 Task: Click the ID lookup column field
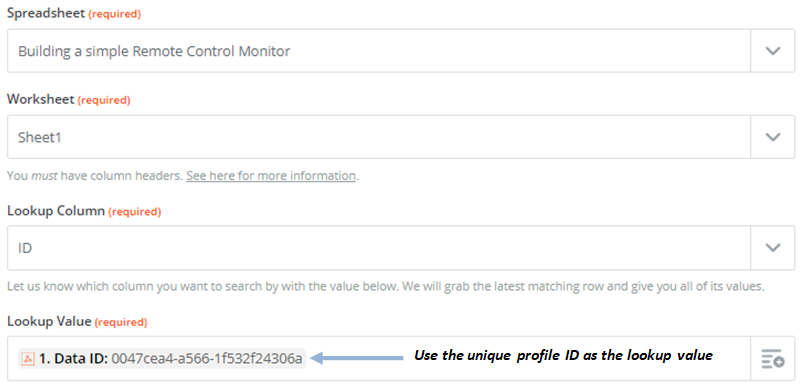379,248
